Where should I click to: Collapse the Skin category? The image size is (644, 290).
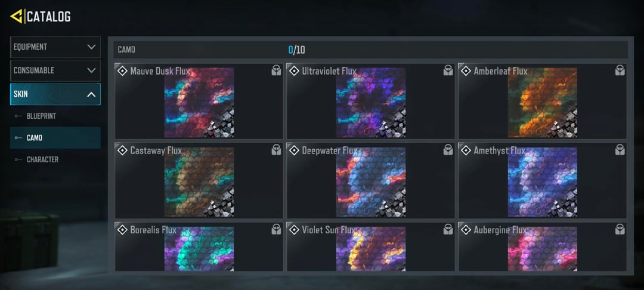tap(55, 94)
